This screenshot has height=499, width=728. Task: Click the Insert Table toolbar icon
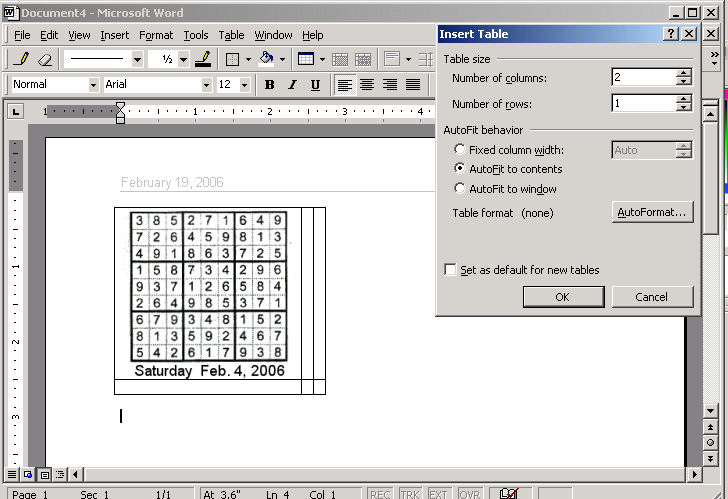pos(305,59)
